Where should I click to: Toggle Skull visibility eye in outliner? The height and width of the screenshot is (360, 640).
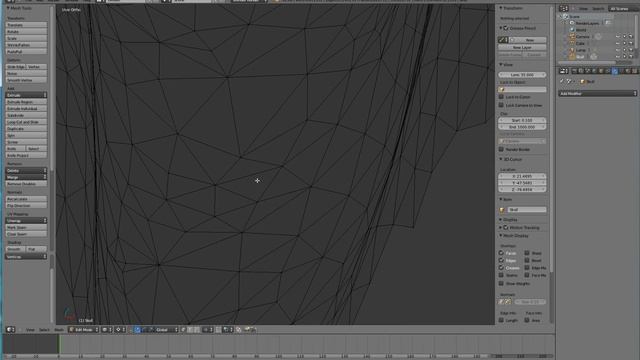pos(618,56)
